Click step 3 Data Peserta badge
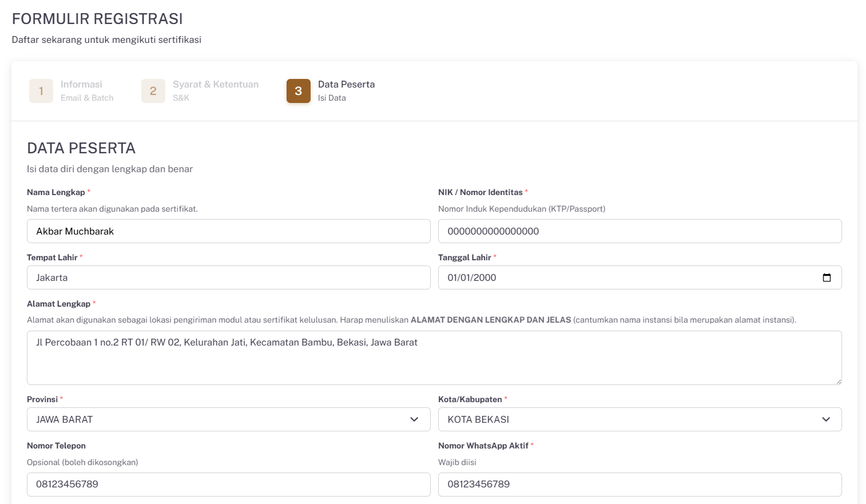Viewport: 866px width, 504px height. click(299, 91)
